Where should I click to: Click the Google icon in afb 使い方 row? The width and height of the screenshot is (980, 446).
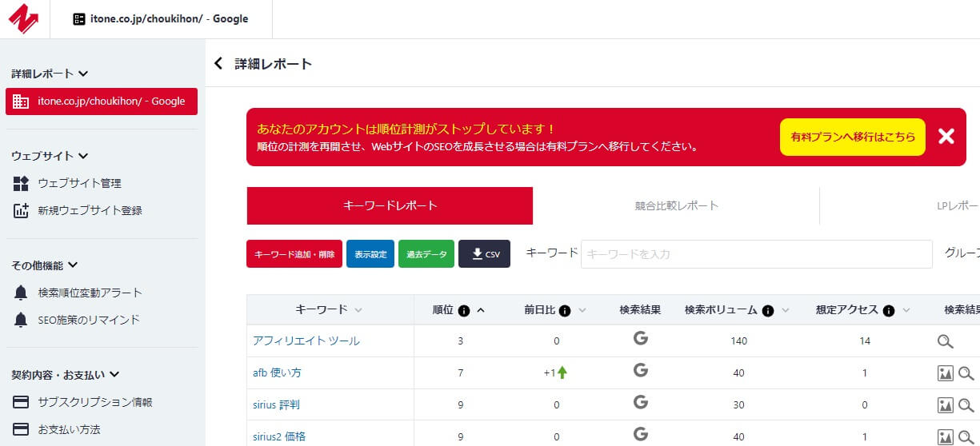click(x=640, y=370)
